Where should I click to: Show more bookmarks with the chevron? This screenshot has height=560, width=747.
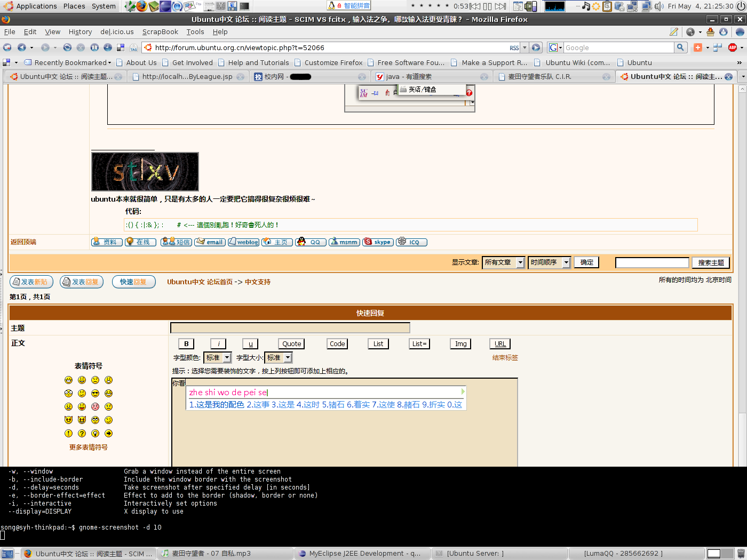tap(739, 62)
